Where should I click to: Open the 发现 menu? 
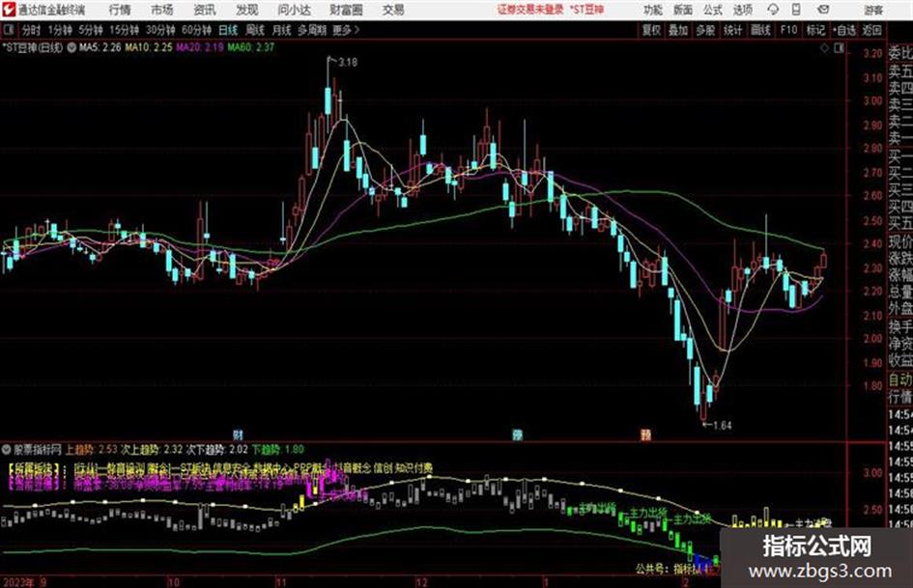pos(247,10)
